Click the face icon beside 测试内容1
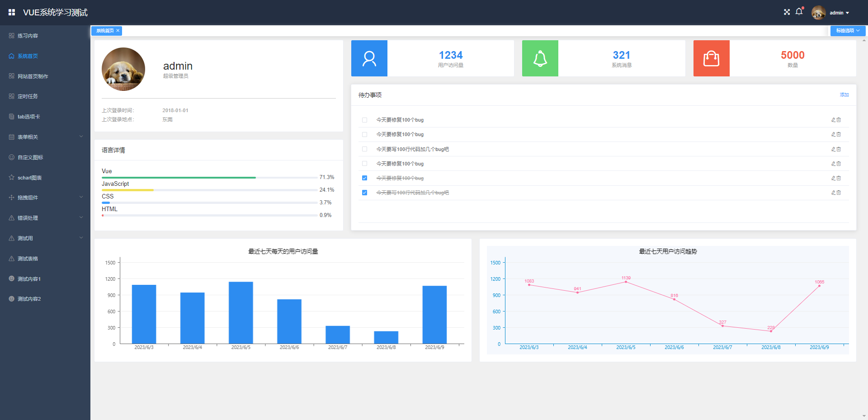 click(x=12, y=278)
